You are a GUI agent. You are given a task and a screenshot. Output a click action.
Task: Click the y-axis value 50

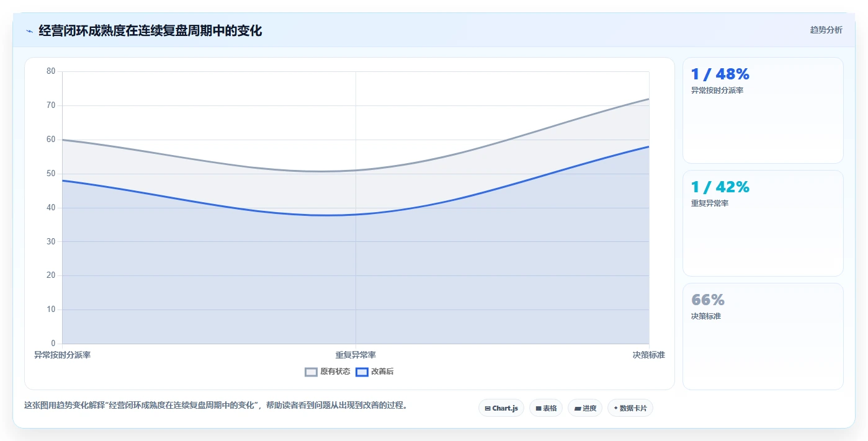pos(51,174)
